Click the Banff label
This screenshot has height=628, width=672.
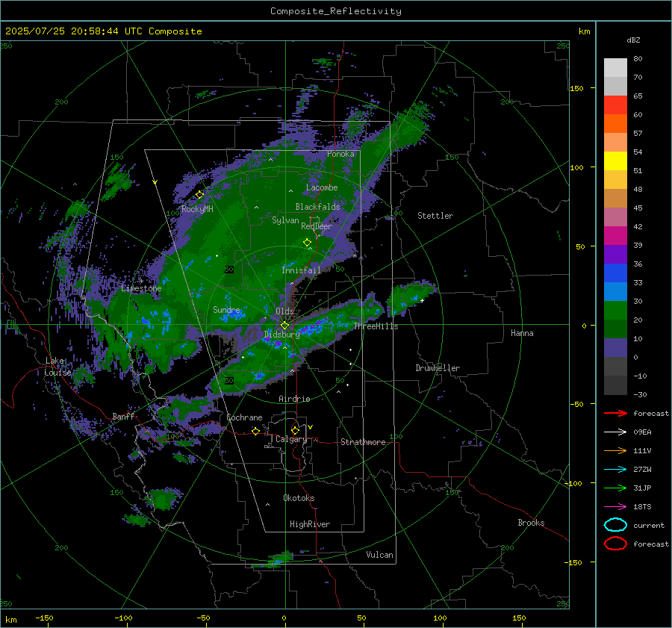click(123, 416)
